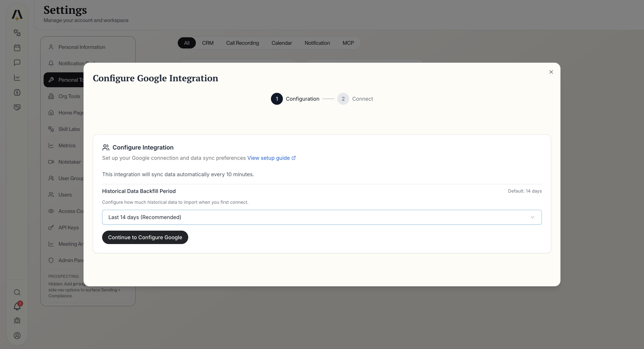
Task: Click the Configuration step label
Action: click(302, 99)
